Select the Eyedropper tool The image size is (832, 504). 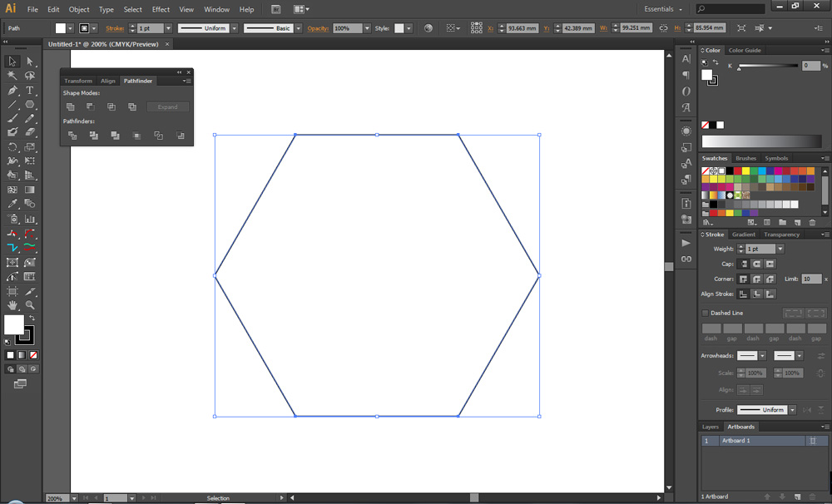pos(12,204)
